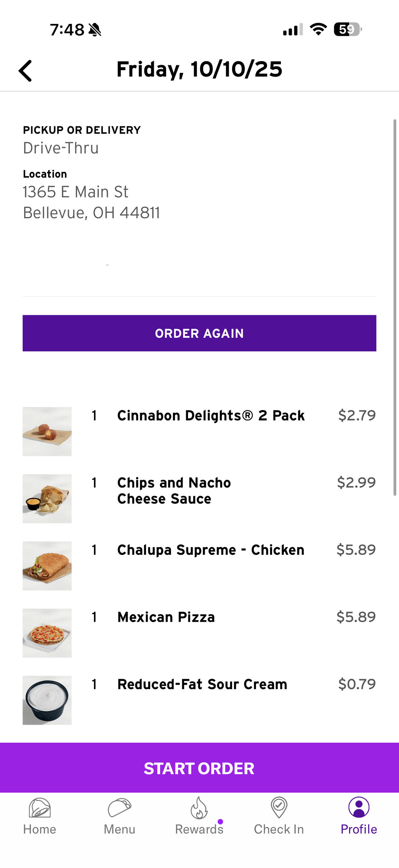Tap the Bellevue store location address

pos(91,202)
